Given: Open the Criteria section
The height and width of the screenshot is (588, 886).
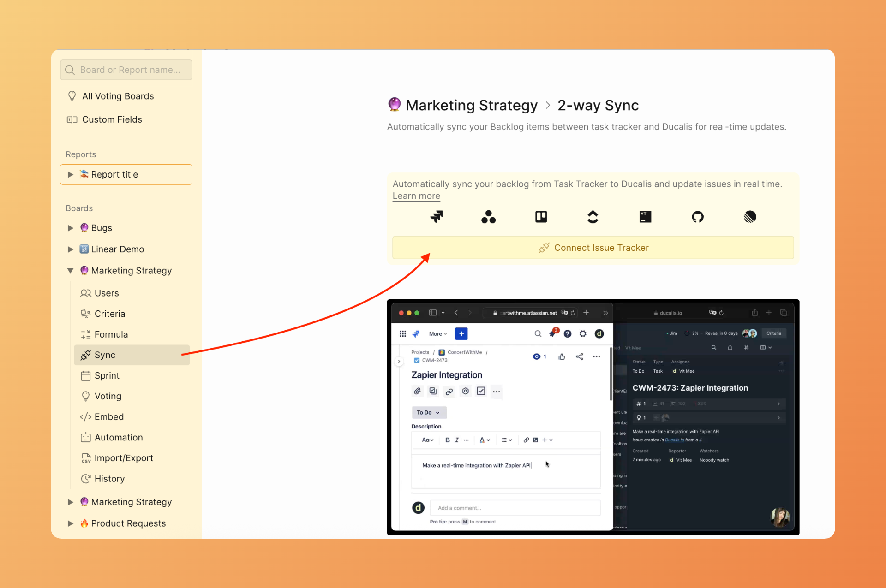Looking at the screenshot, I should [109, 314].
